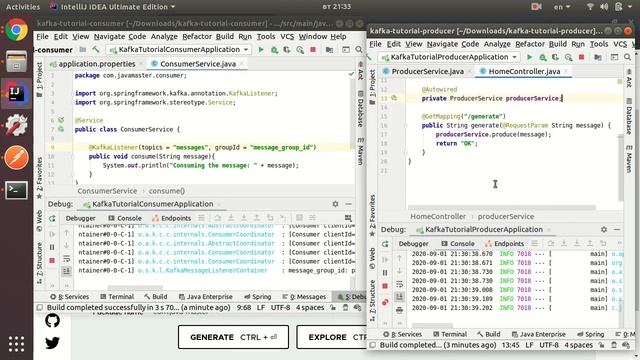Place cursor on KafkaListener annotation line
This screenshot has height=360, width=640.
point(202,147)
